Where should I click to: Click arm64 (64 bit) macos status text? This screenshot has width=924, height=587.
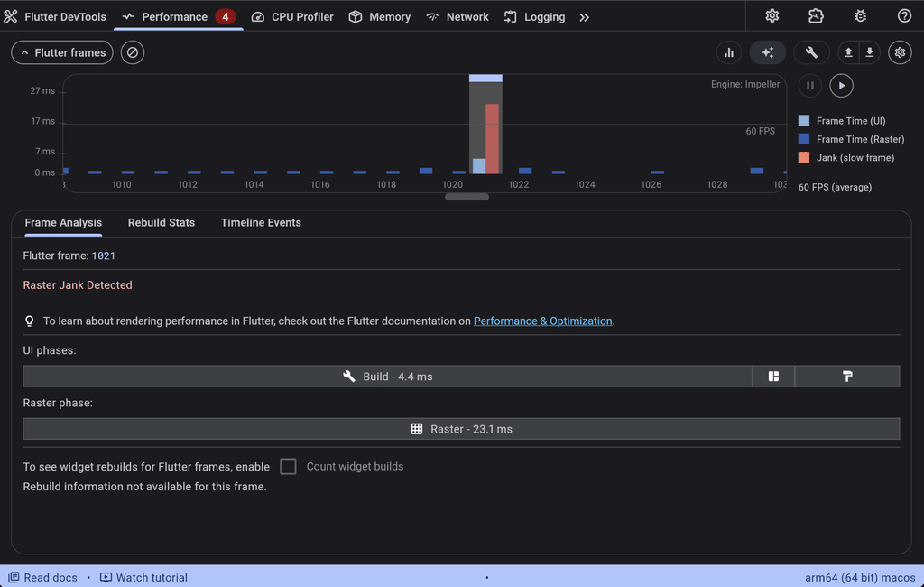860,578
